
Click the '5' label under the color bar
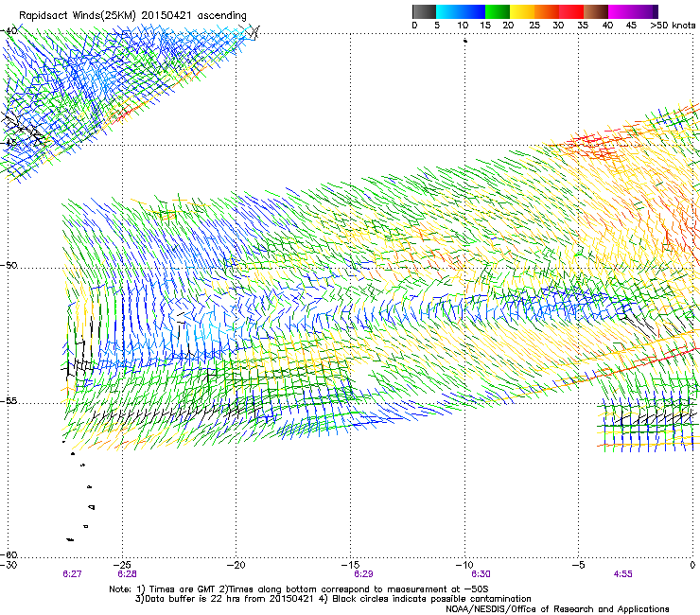pos(437,26)
